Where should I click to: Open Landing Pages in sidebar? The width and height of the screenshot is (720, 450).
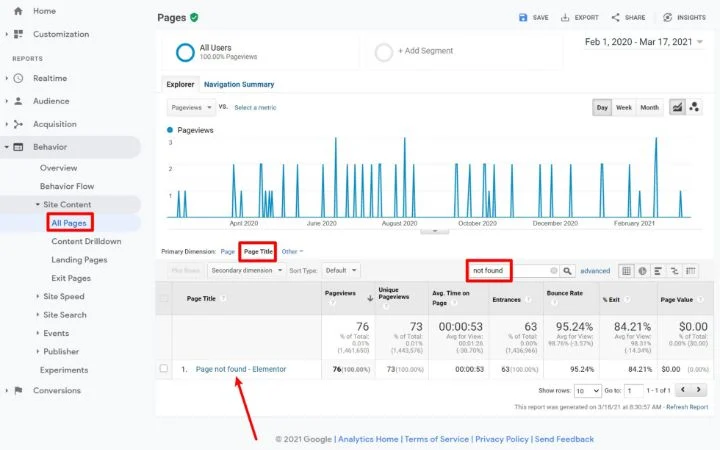pos(79,260)
